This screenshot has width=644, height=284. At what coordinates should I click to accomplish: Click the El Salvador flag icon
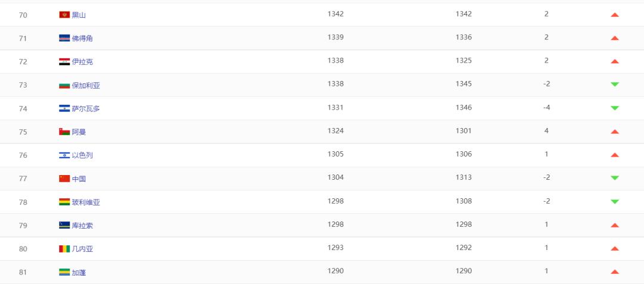64,108
